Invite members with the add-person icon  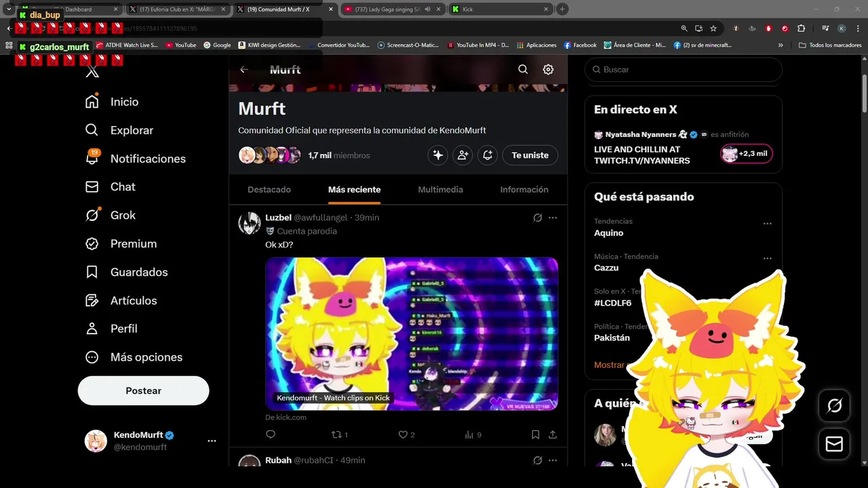pos(462,155)
